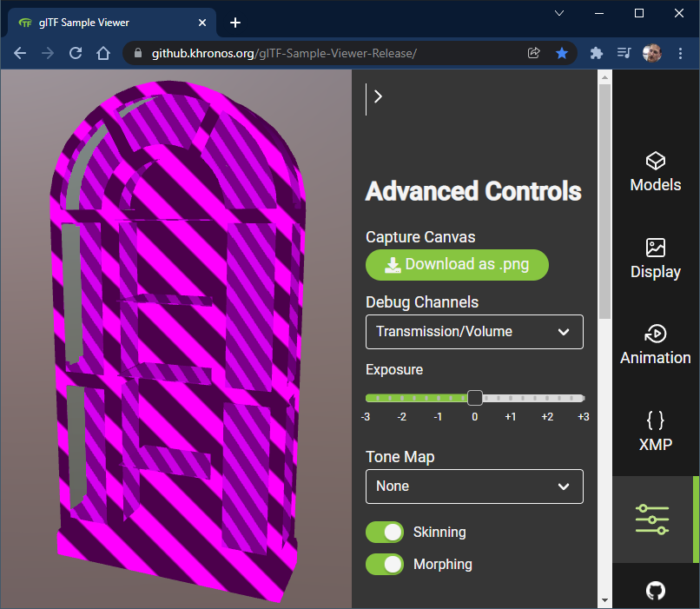The width and height of the screenshot is (700, 609).
Task: Open the Tone Map dropdown
Action: click(x=474, y=487)
